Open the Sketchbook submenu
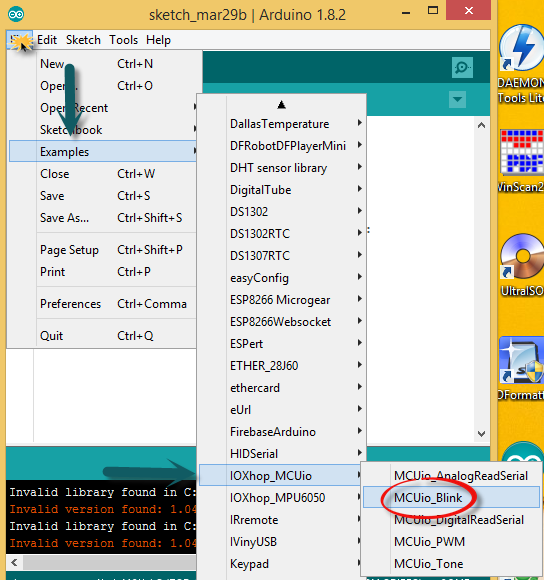Viewport: 544px width, 580px height. pyautogui.click(x=103, y=130)
